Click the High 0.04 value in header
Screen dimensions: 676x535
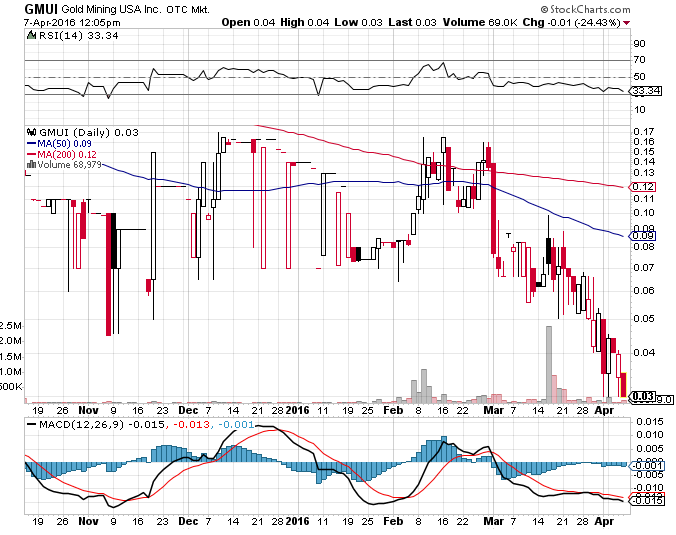click(304, 22)
